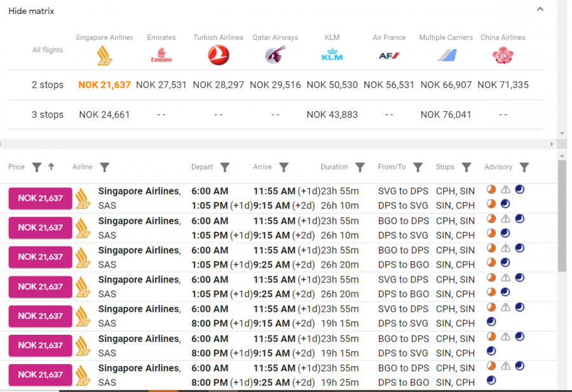Pick the 3 stops NOK 76,041 fare
The image size is (572, 392).
pos(446,115)
